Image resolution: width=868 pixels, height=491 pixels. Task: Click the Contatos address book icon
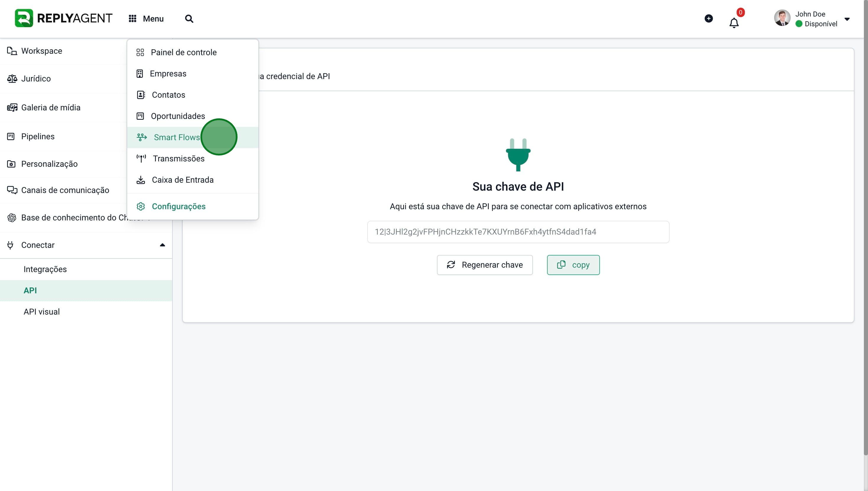click(141, 95)
